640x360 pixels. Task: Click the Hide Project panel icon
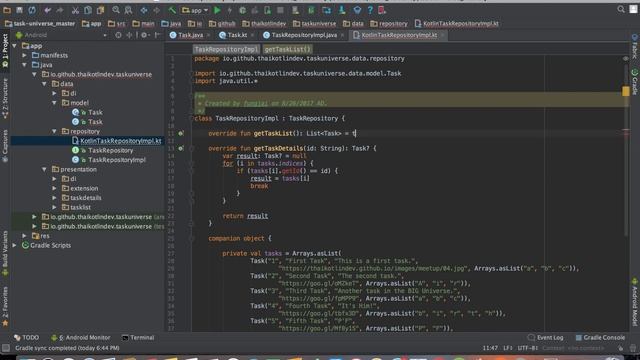[158, 35]
